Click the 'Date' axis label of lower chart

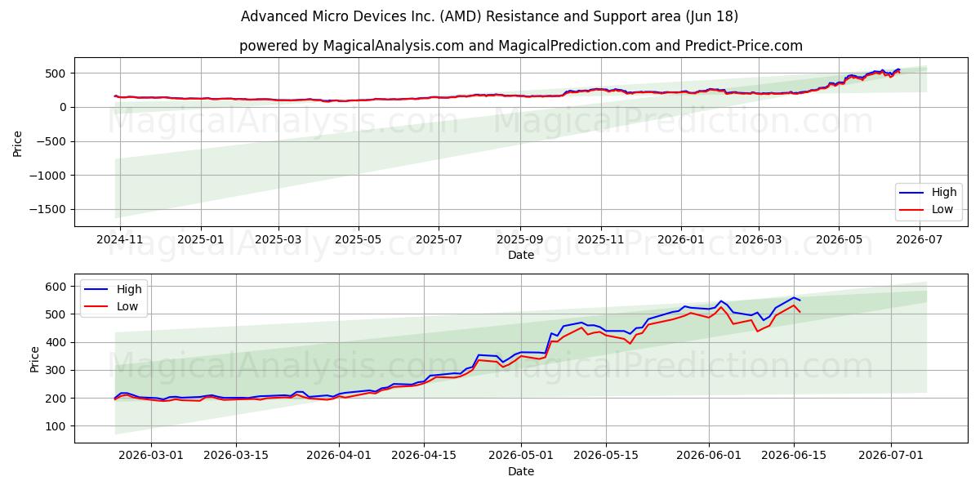[x=521, y=471]
